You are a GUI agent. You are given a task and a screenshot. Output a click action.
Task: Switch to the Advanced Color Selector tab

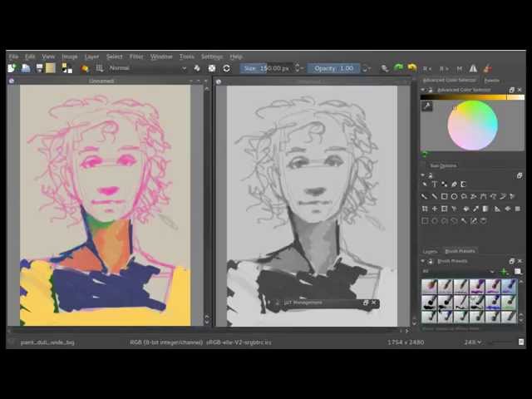(x=449, y=81)
